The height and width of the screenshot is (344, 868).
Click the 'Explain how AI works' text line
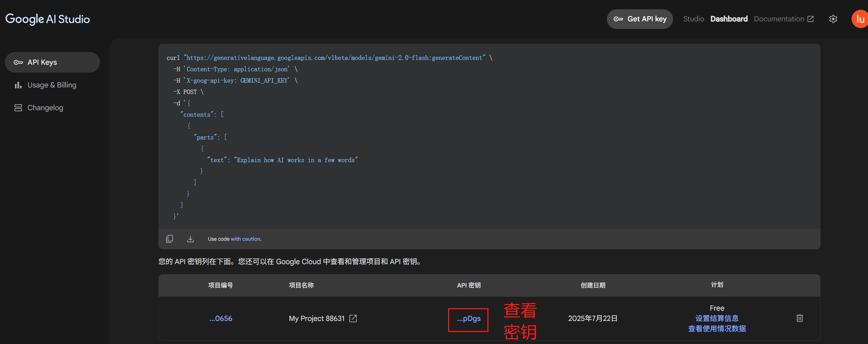(282, 160)
